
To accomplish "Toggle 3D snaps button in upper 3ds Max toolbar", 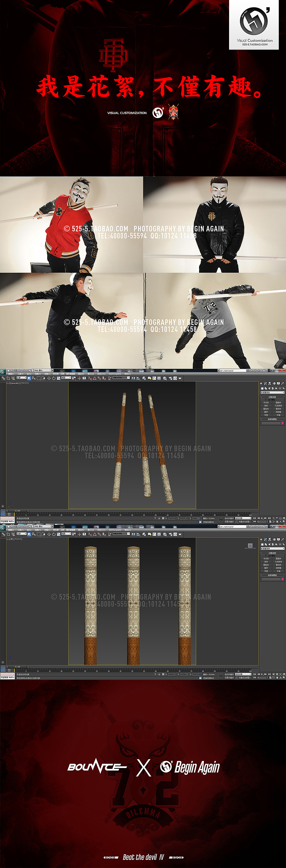I will 90,378.
